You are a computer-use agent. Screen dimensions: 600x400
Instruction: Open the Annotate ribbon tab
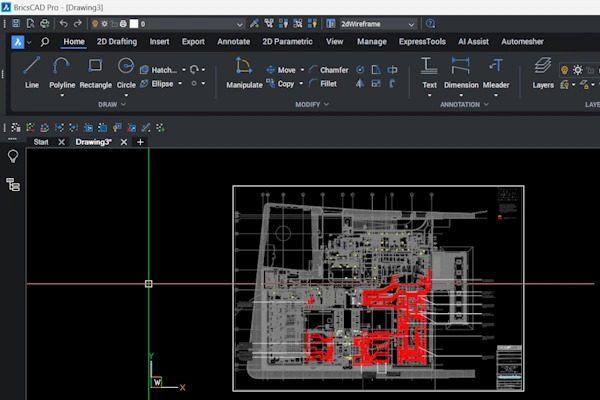[233, 42]
